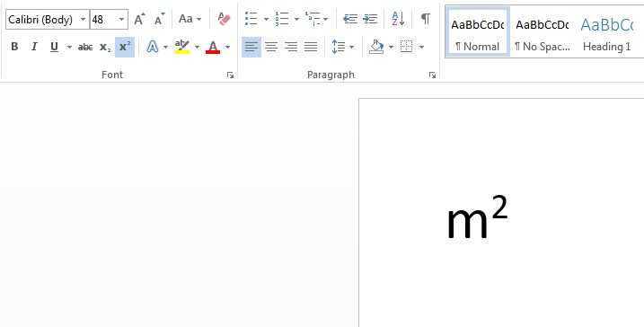Align text left
Screen dimensions: 644x327
click(x=251, y=47)
